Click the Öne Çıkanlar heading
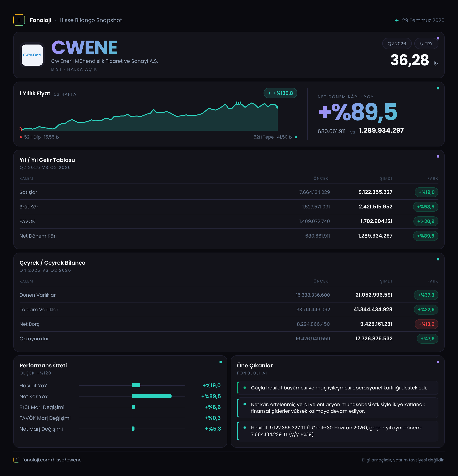458x476 pixels. (x=255, y=366)
